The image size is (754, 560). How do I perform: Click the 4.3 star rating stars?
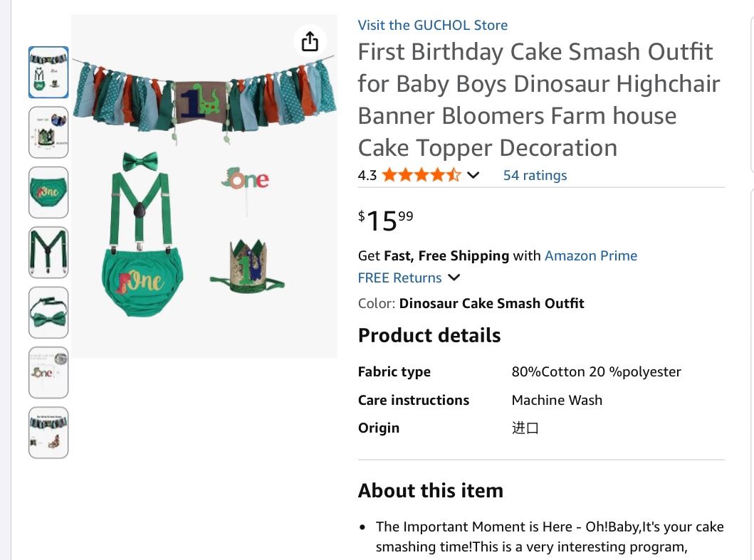click(x=421, y=174)
